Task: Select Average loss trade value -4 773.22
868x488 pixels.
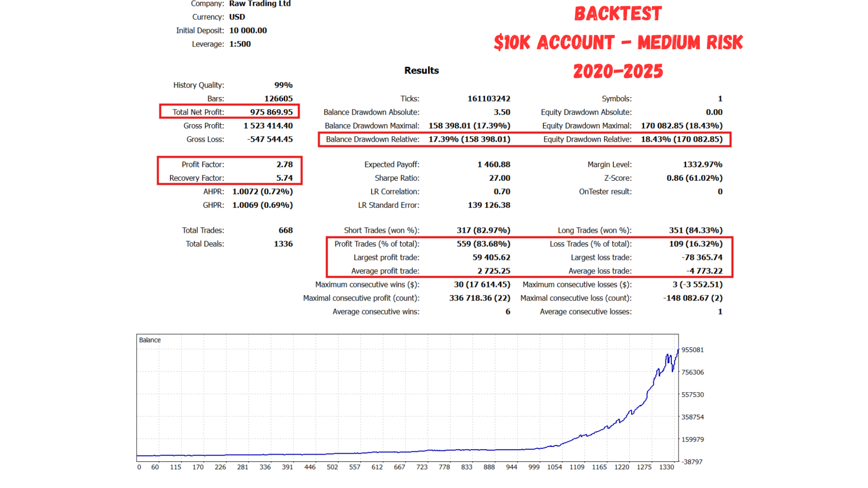Action: [704, 271]
